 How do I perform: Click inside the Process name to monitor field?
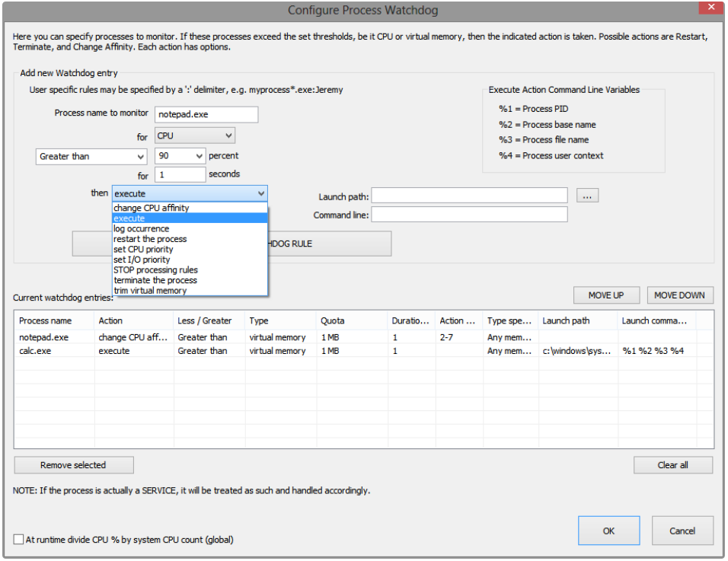coord(206,115)
